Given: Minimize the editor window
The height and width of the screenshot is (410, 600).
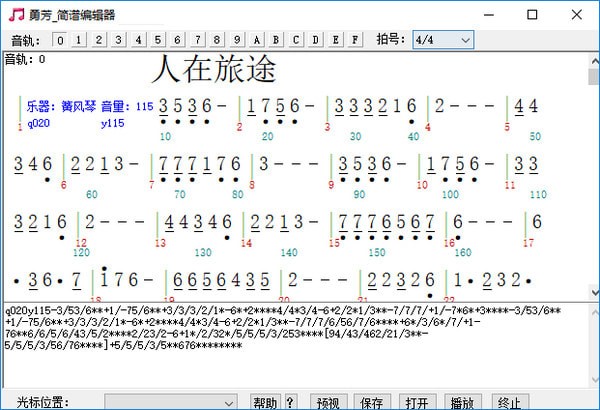Looking at the screenshot, I should point(489,15).
